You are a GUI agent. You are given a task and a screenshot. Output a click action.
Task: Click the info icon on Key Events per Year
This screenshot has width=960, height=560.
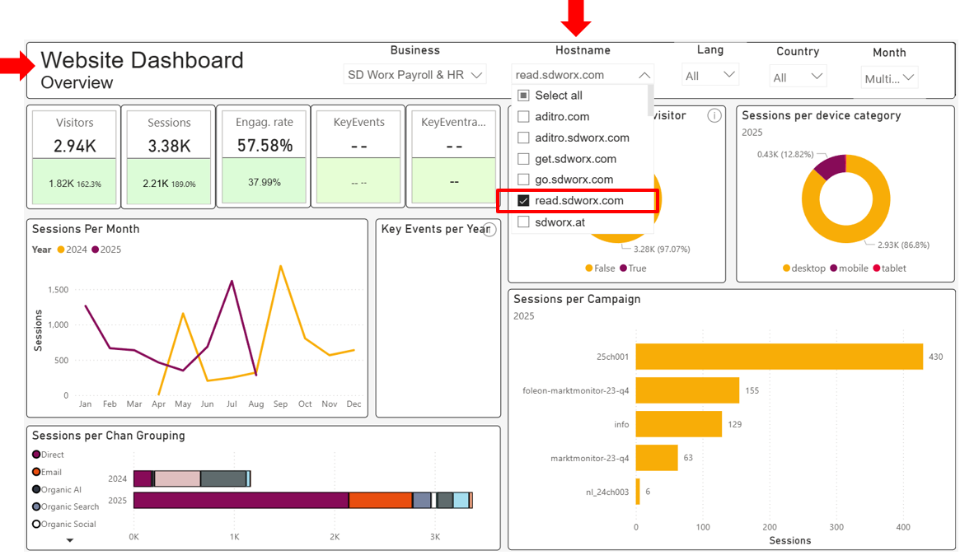[489, 230]
